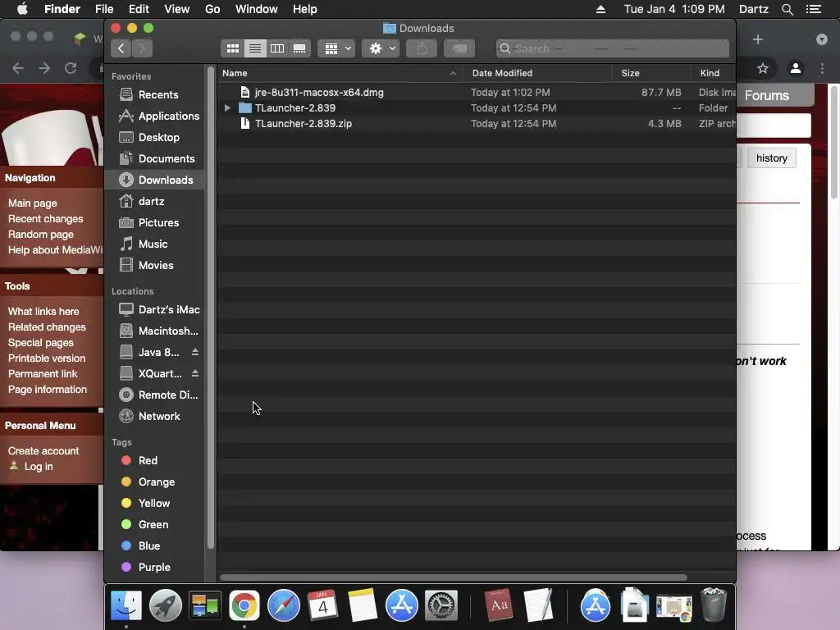Viewport: 840px width, 630px height.
Task: Click Create account in browser
Action: point(43,451)
